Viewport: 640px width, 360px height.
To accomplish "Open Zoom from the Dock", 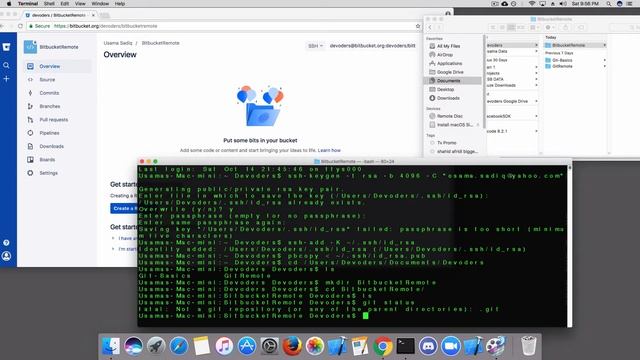I will [451, 346].
